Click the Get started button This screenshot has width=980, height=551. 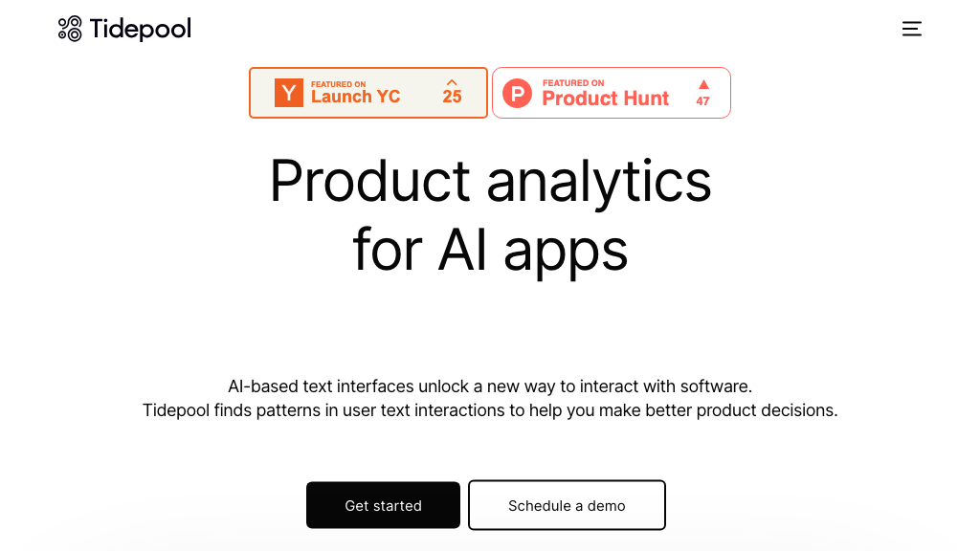pyautogui.click(x=383, y=505)
